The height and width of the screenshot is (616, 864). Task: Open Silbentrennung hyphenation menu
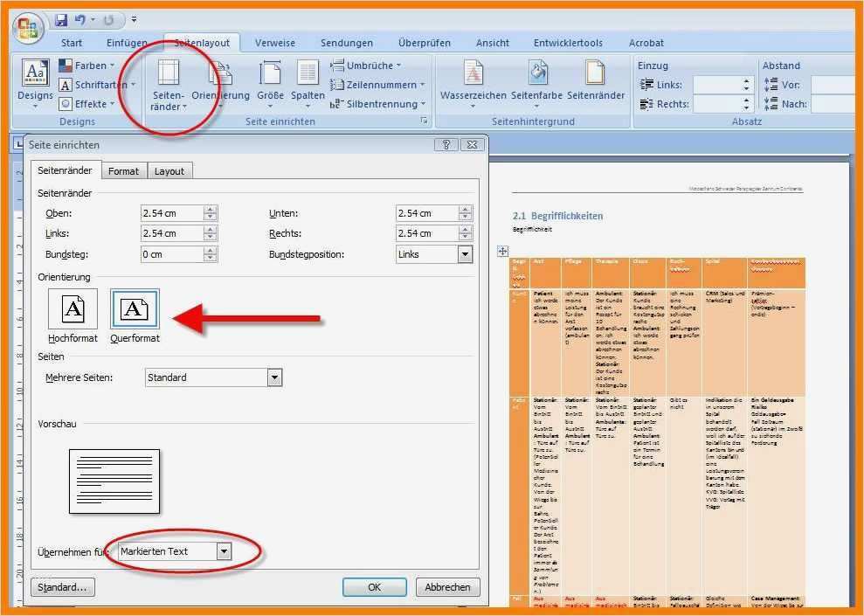click(377, 104)
